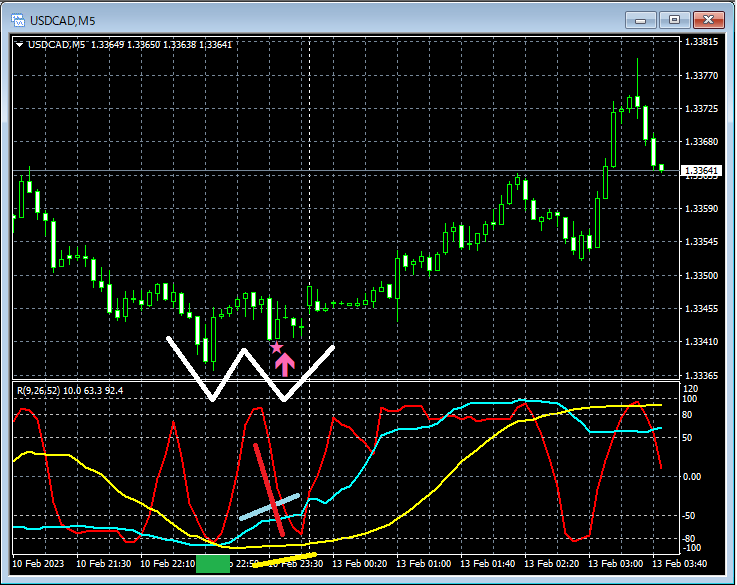Click the USDCAD,M5 chart window icon
Screen dimensions: 737x585
(x=18, y=20)
